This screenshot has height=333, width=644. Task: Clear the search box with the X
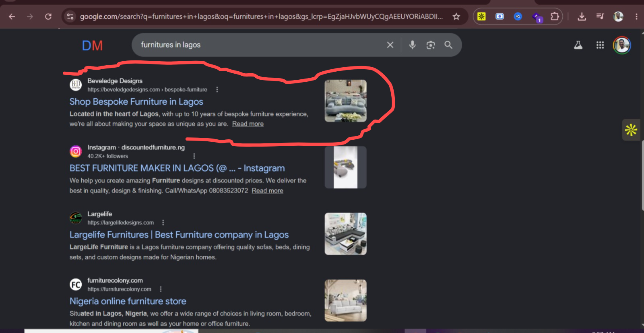point(390,45)
